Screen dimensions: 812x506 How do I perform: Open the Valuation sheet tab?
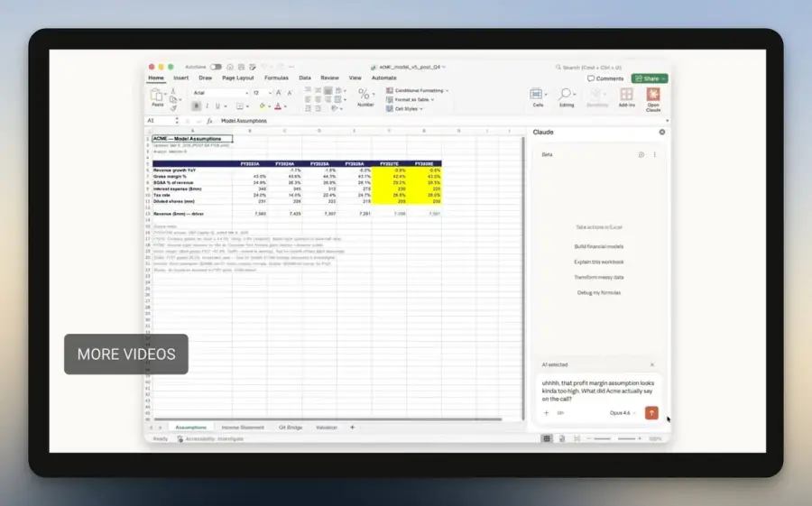coord(327,428)
